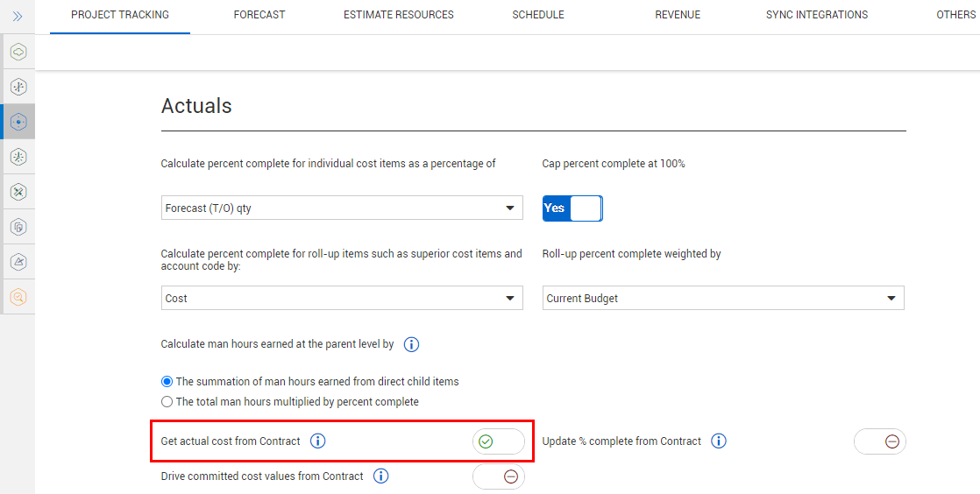Switch to the FORECAST tab

coord(259,14)
